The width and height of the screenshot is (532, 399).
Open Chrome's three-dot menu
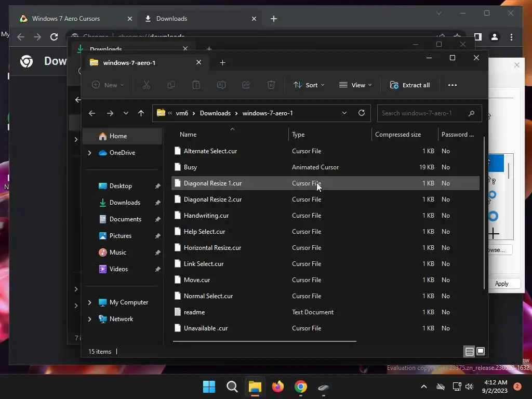(x=511, y=37)
